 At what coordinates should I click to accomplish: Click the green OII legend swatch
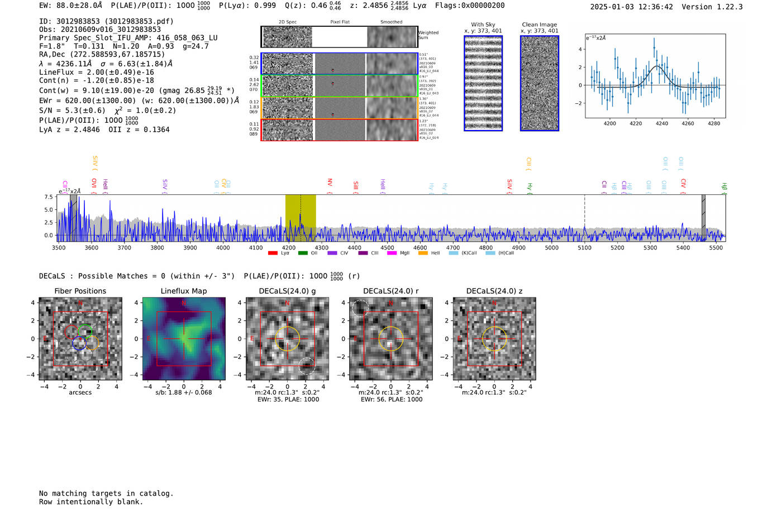pos(303,253)
